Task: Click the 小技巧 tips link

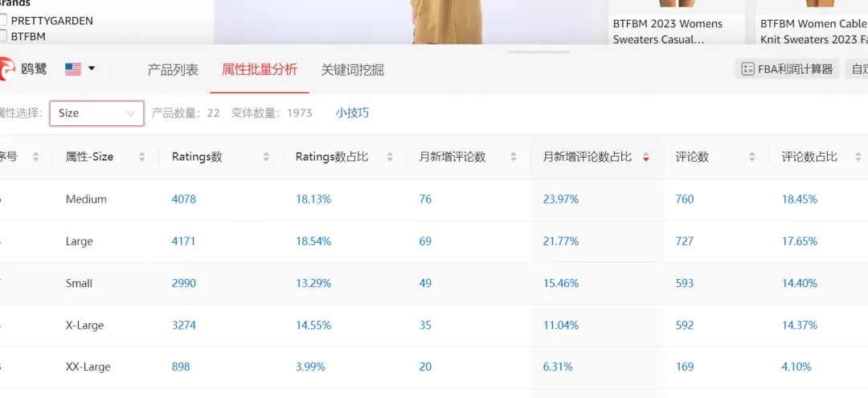Action: 352,113
